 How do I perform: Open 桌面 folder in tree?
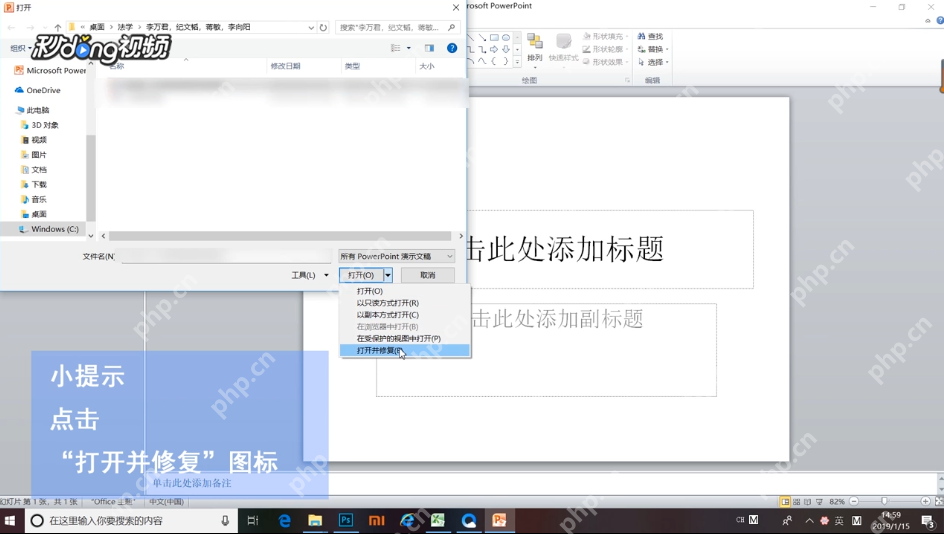coord(34,214)
